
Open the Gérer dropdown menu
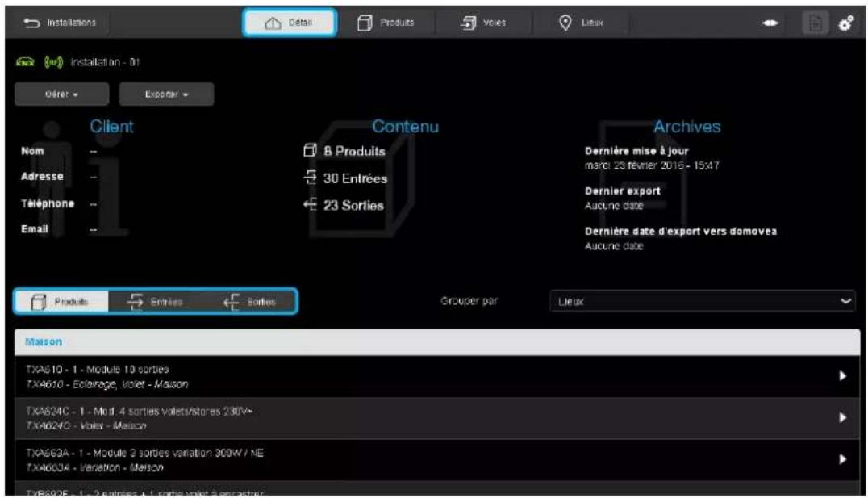(61, 94)
